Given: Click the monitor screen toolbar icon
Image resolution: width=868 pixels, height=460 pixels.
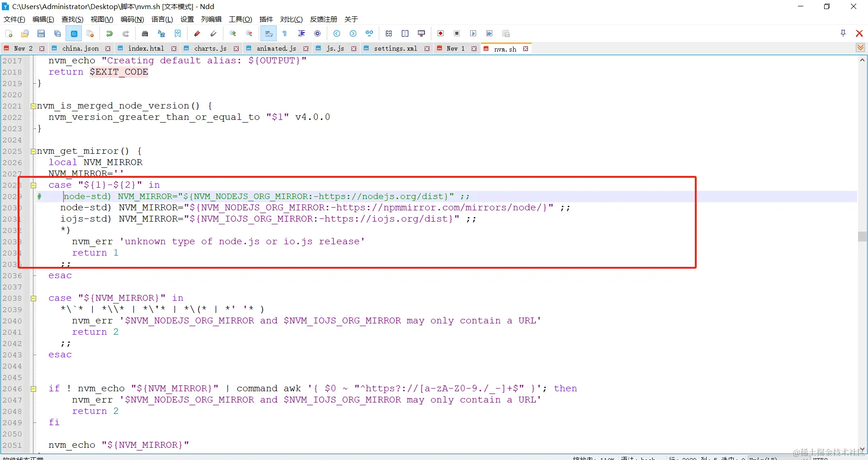Looking at the screenshot, I should 421,33.
